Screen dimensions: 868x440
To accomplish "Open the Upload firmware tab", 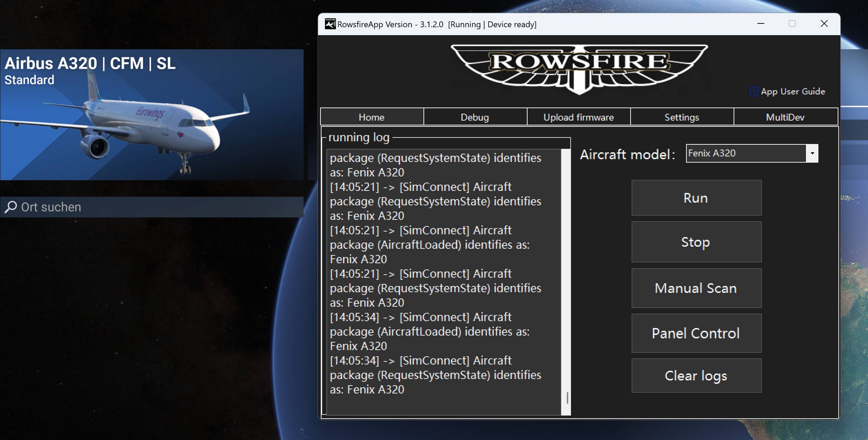I will tap(579, 117).
